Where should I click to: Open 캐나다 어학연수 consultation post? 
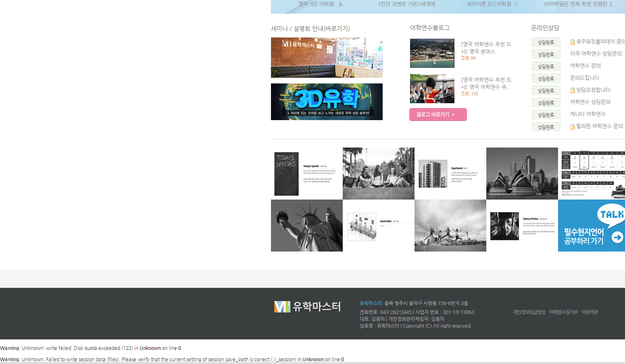click(587, 114)
